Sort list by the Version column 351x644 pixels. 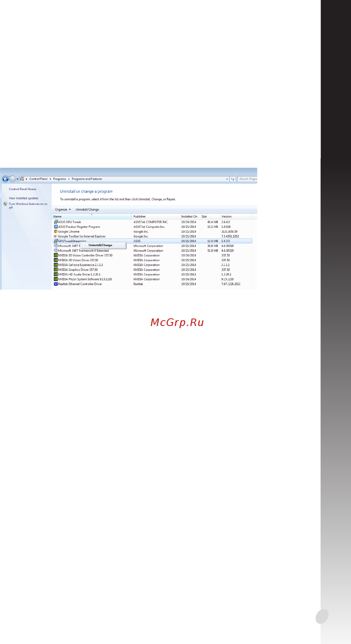click(x=236, y=216)
